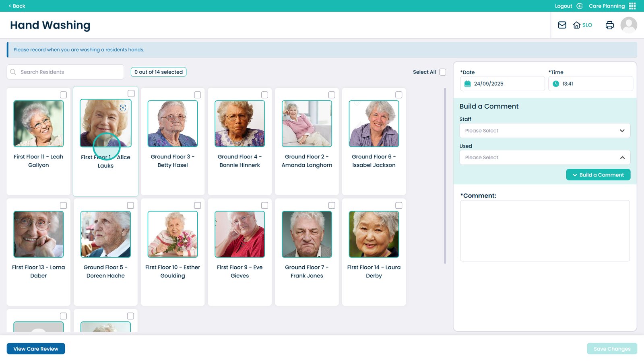
Task: Click View Care Review button
Action: click(36, 349)
